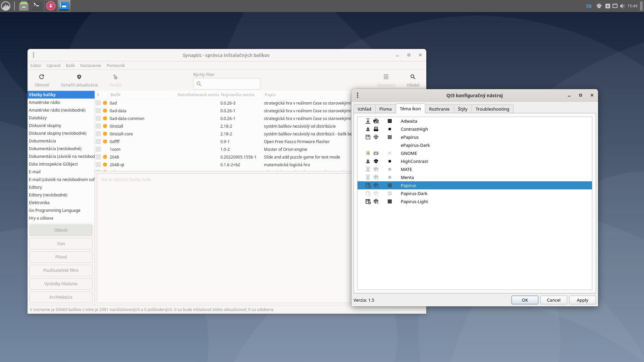Select the Papirus-Light icon theme
This screenshot has height=362, width=644.
pos(475,201)
